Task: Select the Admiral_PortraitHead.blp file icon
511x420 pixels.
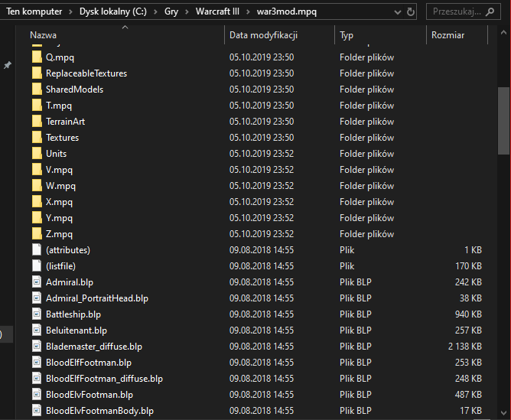Action: (37, 298)
